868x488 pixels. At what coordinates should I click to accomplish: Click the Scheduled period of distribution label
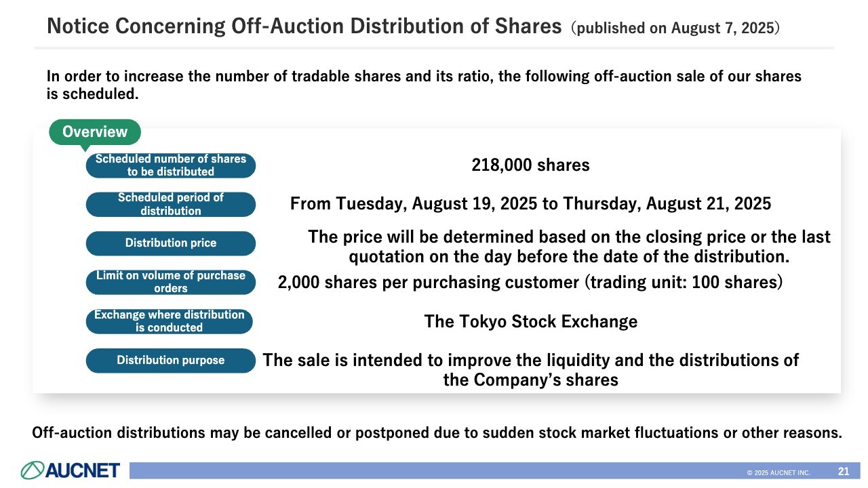pyautogui.click(x=170, y=204)
